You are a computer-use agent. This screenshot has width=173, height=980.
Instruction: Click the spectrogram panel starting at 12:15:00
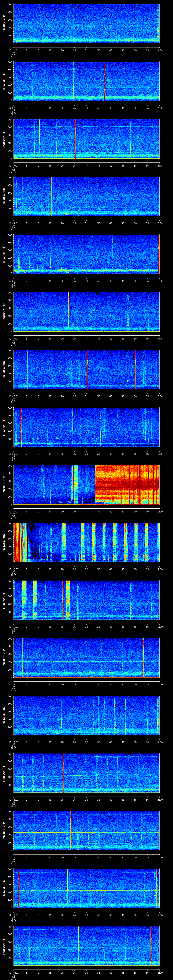[x=87, y=831]
